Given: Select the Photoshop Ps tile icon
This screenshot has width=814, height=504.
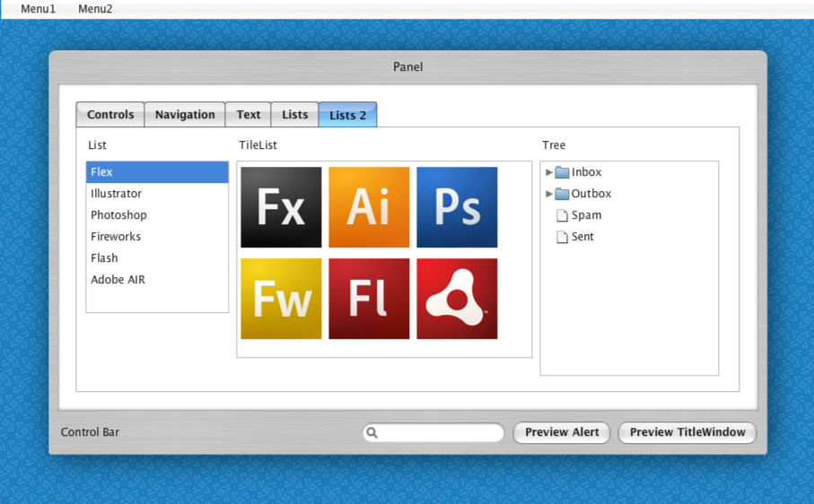Looking at the screenshot, I should pos(457,207).
